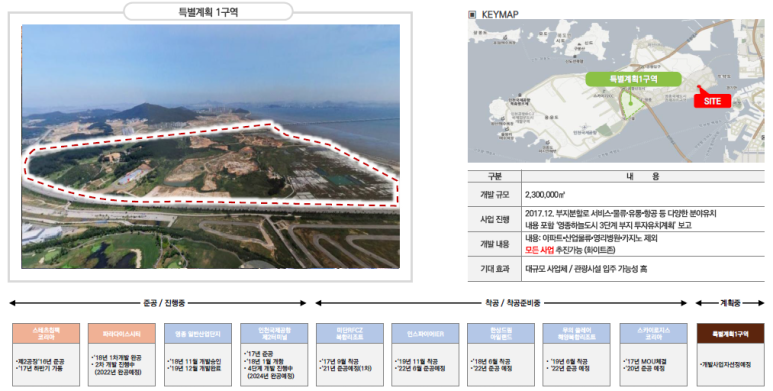Open the aerial photo of the outlined site
The height and width of the screenshot is (391, 773).
click(211, 146)
